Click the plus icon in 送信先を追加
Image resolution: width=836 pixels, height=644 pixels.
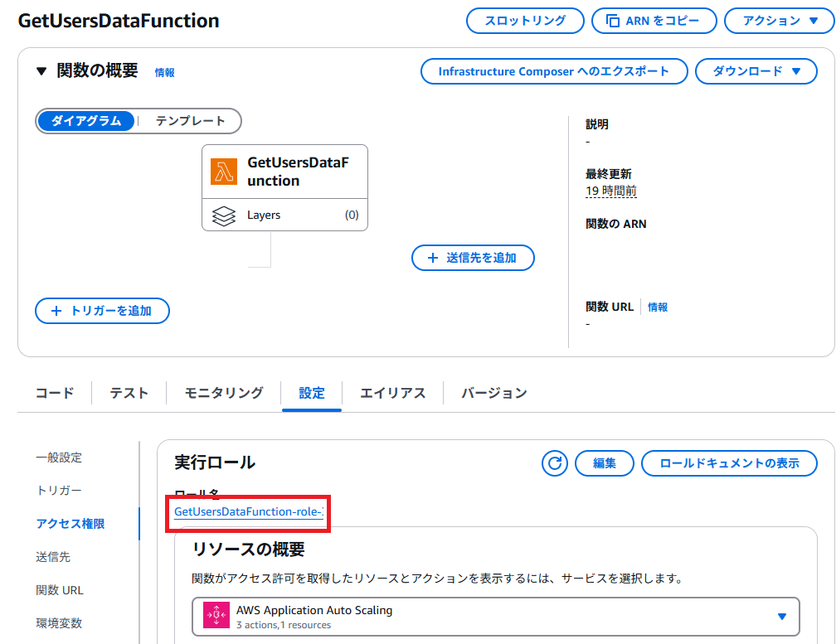tap(433, 258)
